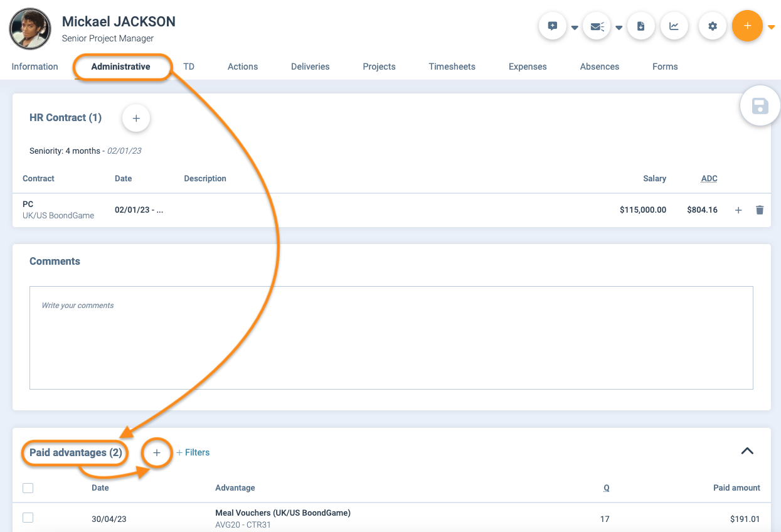The image size is (781, 532).
Task: Add a new HR Contract with plus
Action: [136, 118]
